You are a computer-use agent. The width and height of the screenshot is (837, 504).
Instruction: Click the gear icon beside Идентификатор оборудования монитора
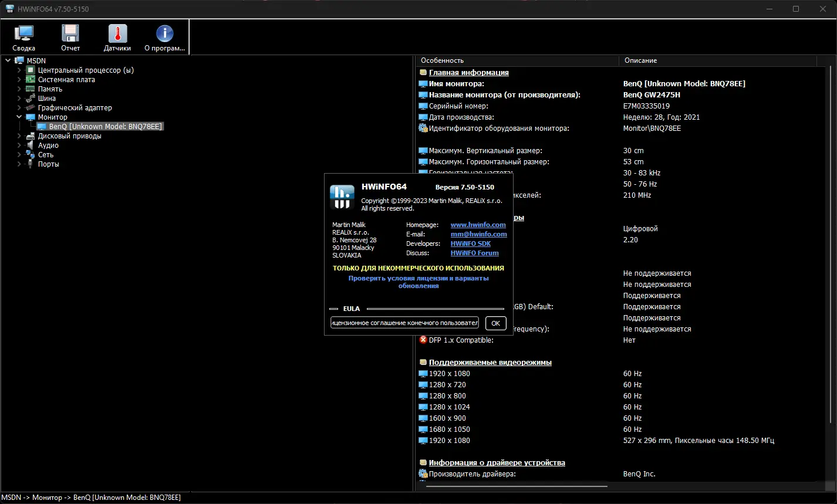[x=423, y=128]
